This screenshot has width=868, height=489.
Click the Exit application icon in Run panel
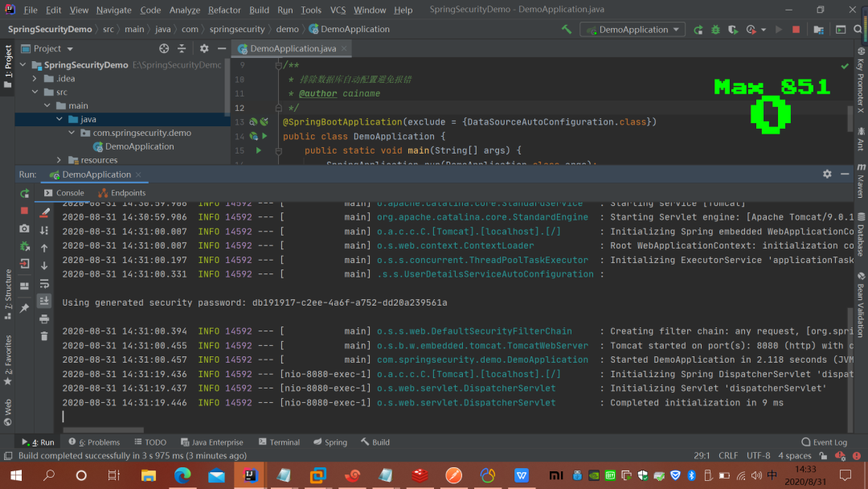click(x=24, y=264)
